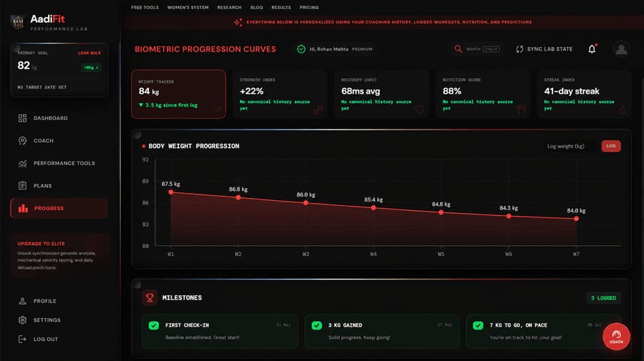
Task: Open Settings page
Action: coord(59,320)
